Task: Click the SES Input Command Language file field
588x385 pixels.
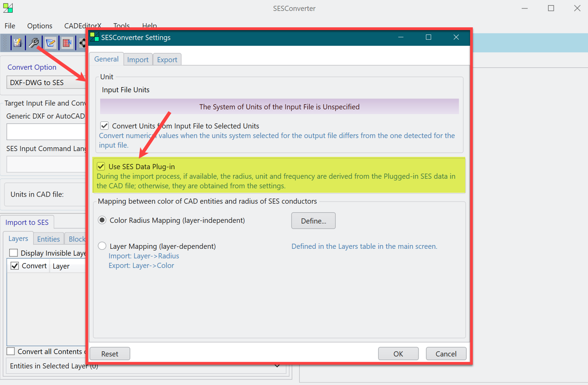Action: (46, 164)
